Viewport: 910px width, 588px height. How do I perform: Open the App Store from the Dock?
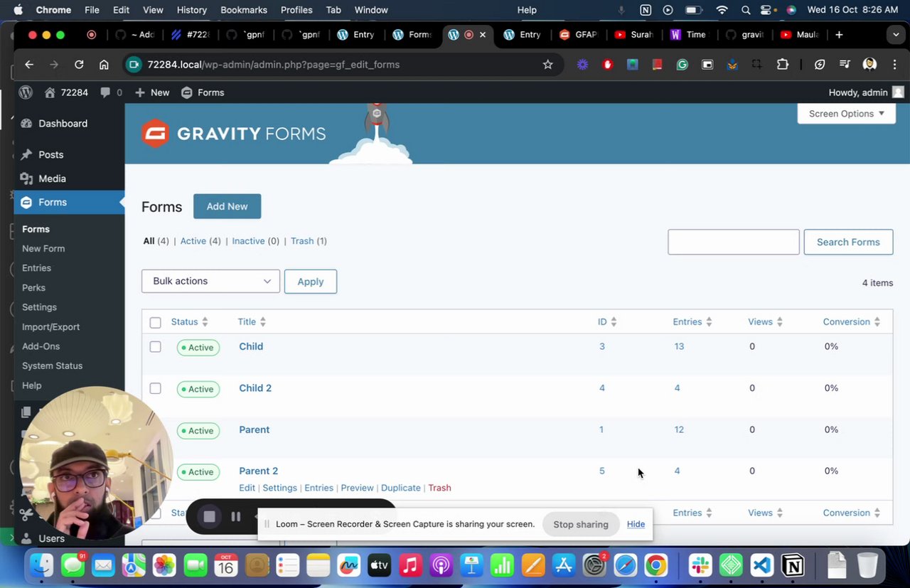[563, 566]
